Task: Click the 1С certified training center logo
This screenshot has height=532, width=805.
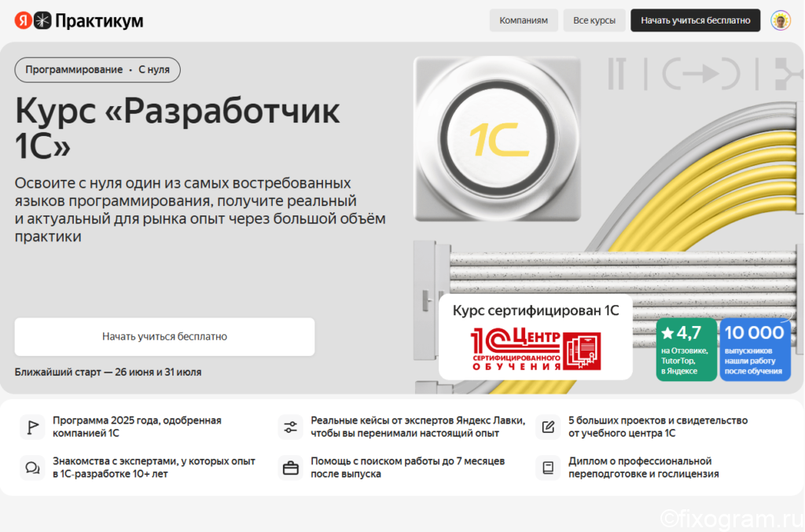Action: (535, 350)
